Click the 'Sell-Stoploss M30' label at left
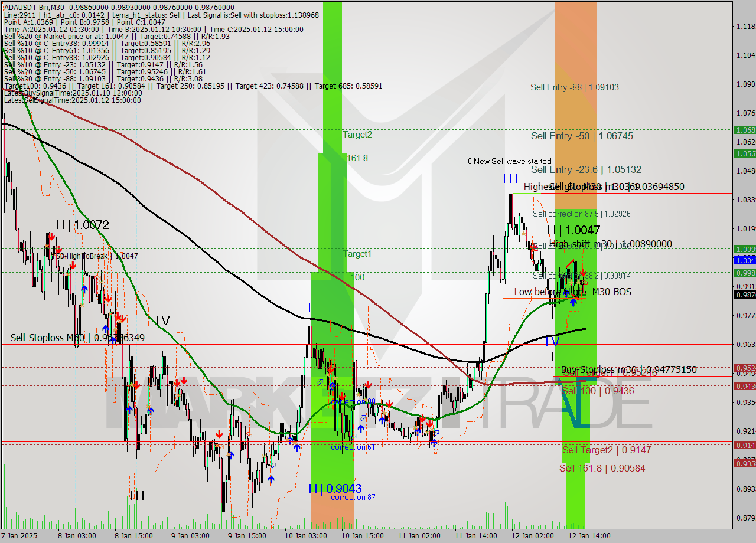756x543 pixels. tap(77, 338)
